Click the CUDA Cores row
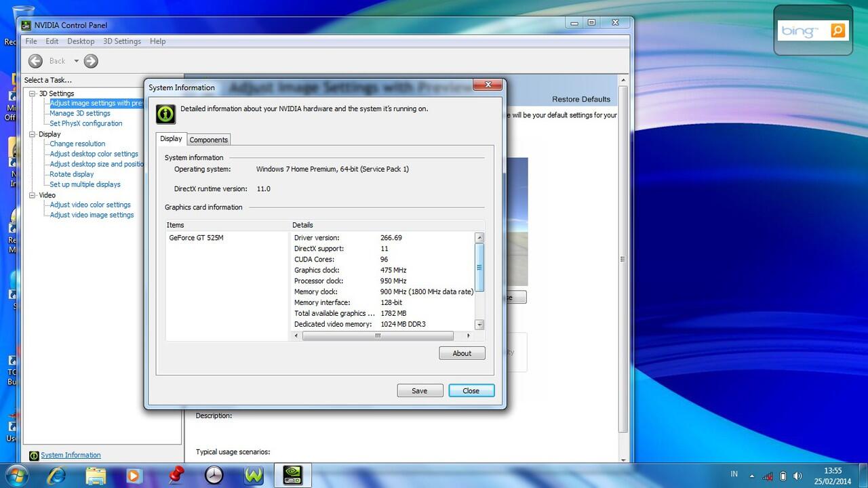Screen dimensions: 868x488 (383, 260)
